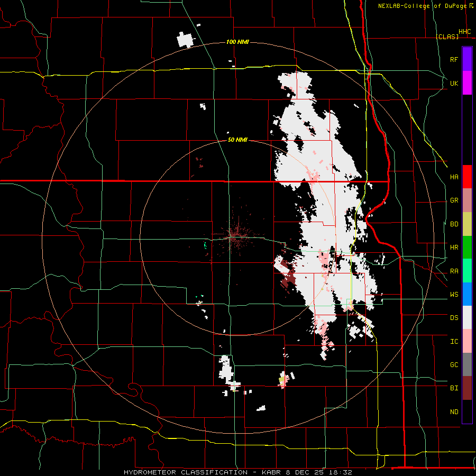
Task: Click the 'NEXLAB-College of DuPage' credit text
Action: (422, 6)
